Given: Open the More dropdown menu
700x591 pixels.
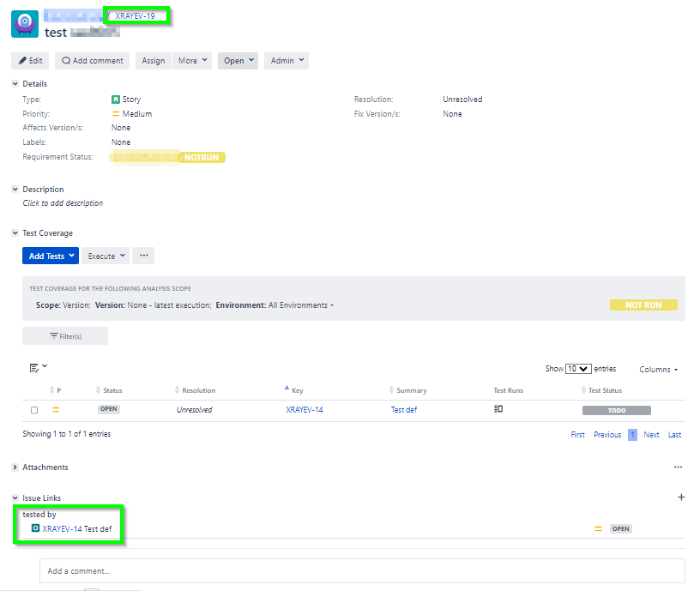Looking at the screenshot, I should (192, 61).
